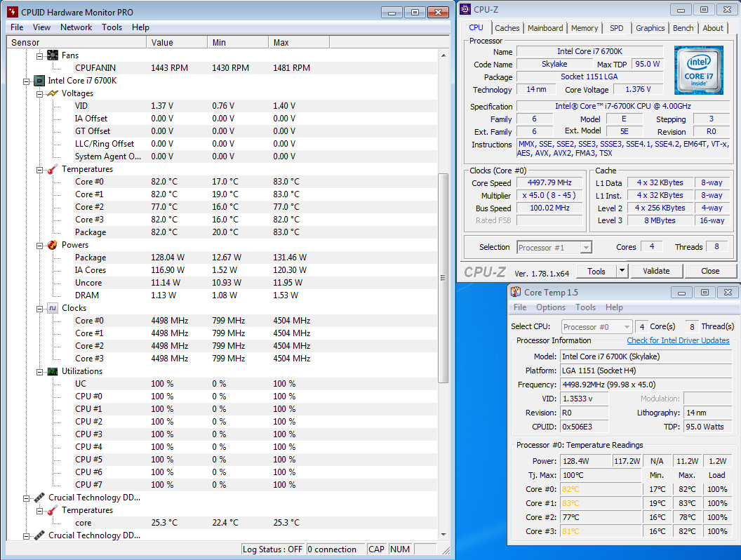Click the Tools button in CPU-Z
Viewport: 741px width, 560px height.
point(596,271)
